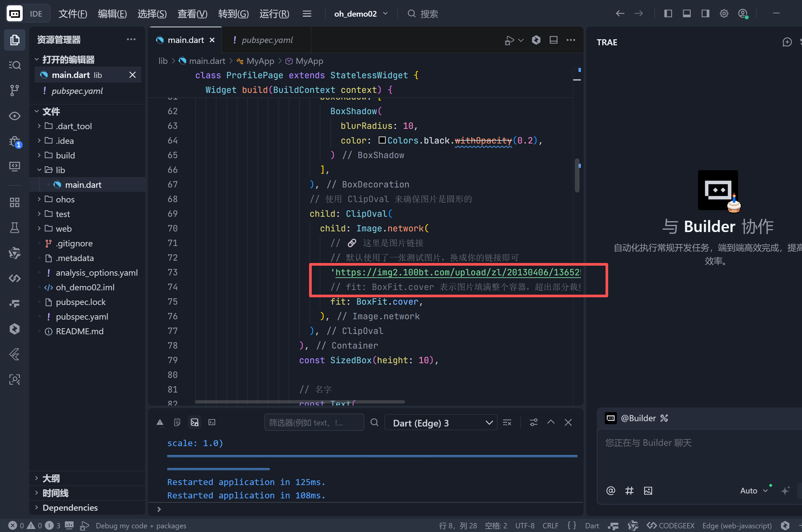This screenshot has height=532, width=802.
Task: Open the Source Control sidebar icon
Action: 14,90
